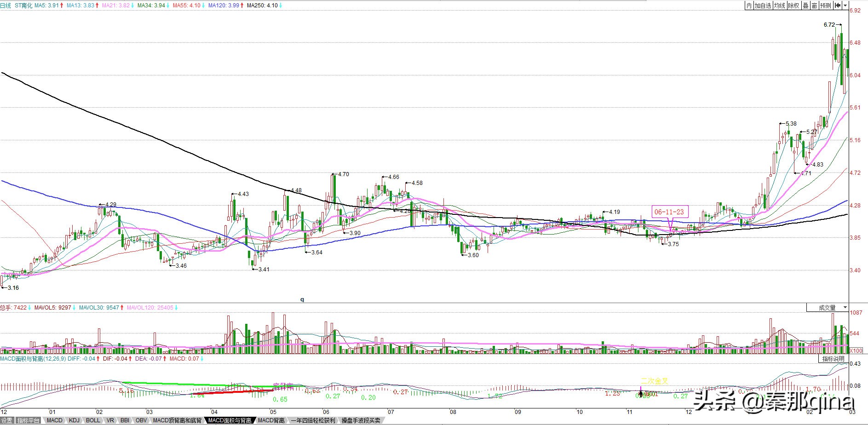
Task: Click the 3.60 trough price label
Action: click(x=473, y=255)
